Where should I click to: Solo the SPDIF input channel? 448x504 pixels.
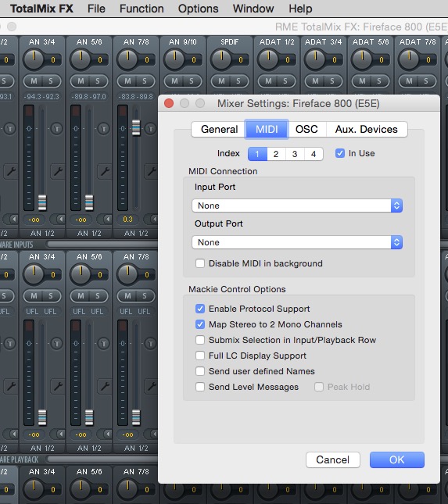tap(238, 81)
